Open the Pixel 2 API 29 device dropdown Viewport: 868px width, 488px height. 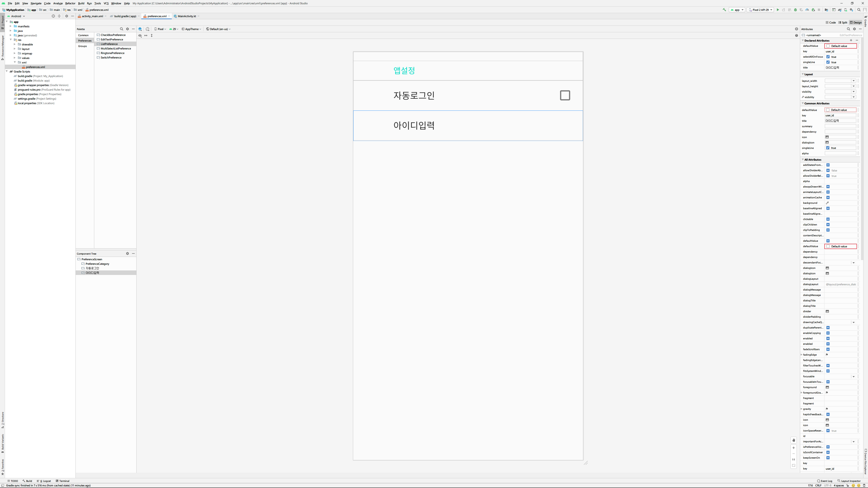tap(760, 10)
